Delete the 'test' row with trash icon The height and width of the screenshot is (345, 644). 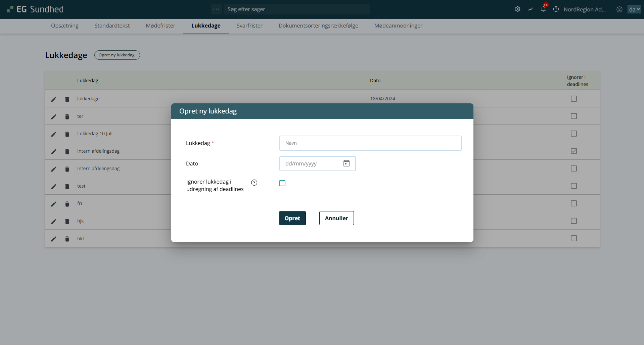[67, 186]
